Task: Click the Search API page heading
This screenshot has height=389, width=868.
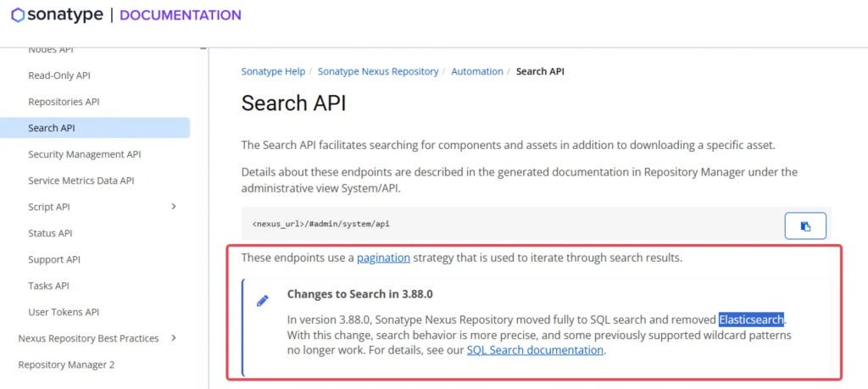Action: click(293, 103)
